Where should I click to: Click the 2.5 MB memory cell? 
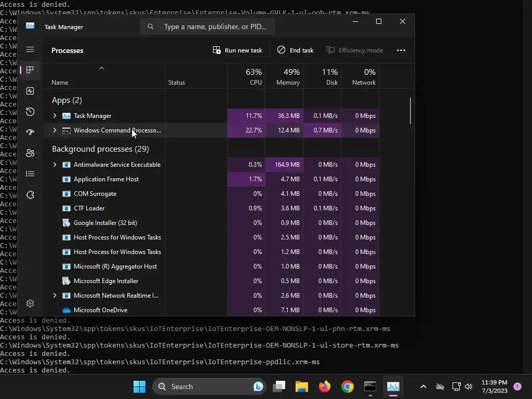point(284,237)
